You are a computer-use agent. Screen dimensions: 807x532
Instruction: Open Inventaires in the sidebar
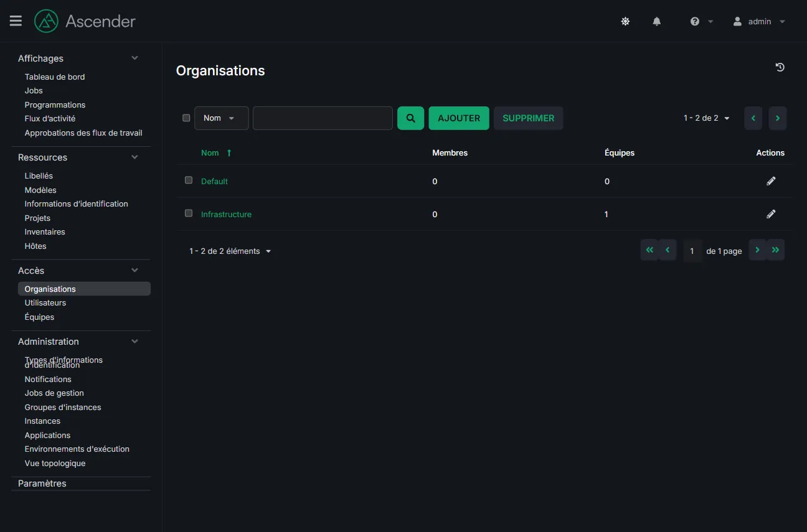[45, 232]
